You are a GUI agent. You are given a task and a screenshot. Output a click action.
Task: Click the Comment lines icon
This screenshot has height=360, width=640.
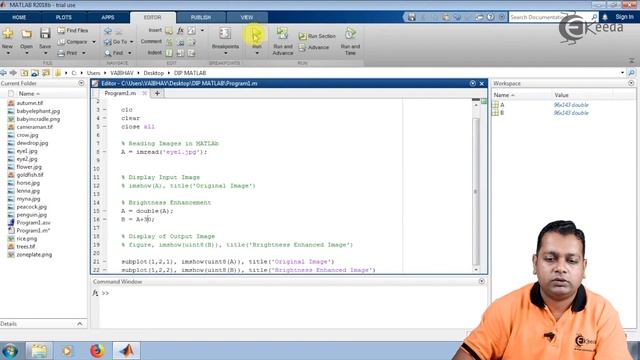169,42
